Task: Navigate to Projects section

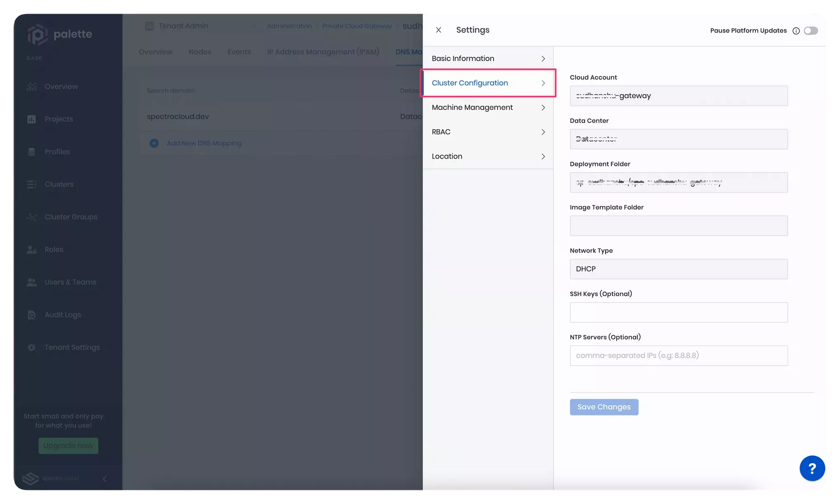Action: [59, 119]
